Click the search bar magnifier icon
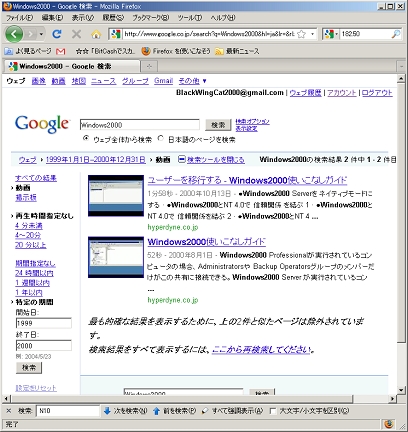 click(396, 34)
